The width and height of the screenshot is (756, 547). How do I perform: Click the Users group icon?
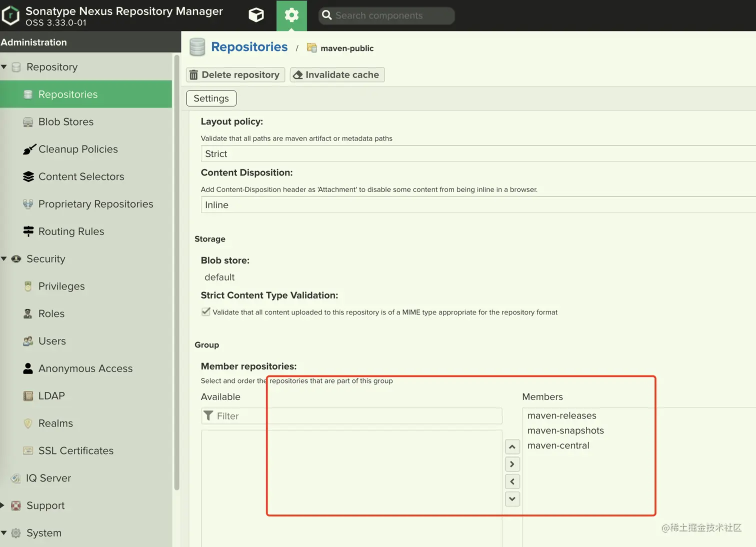click(x=28, y=341)
